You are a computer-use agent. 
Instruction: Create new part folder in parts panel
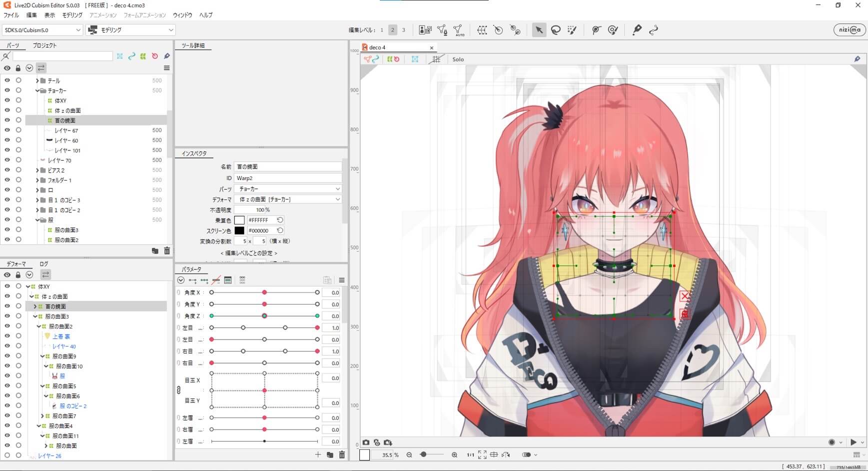[155, 250]
